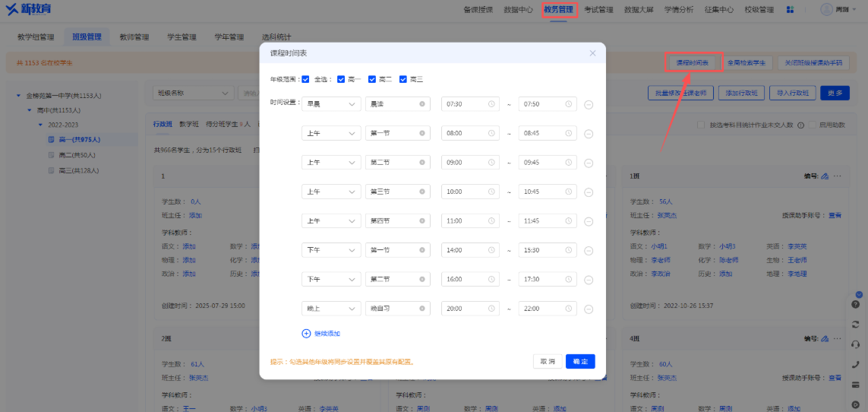The width and height of the screenshot is (868, 412).
Task: Open the 教师管理 tab
Action: pos(131,36)
